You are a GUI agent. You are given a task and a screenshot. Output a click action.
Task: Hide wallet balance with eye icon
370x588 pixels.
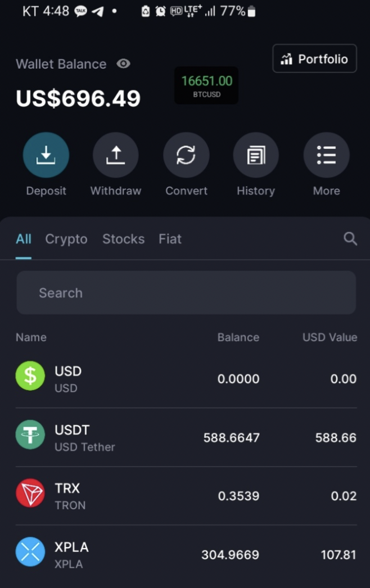[x=123, y=64]
